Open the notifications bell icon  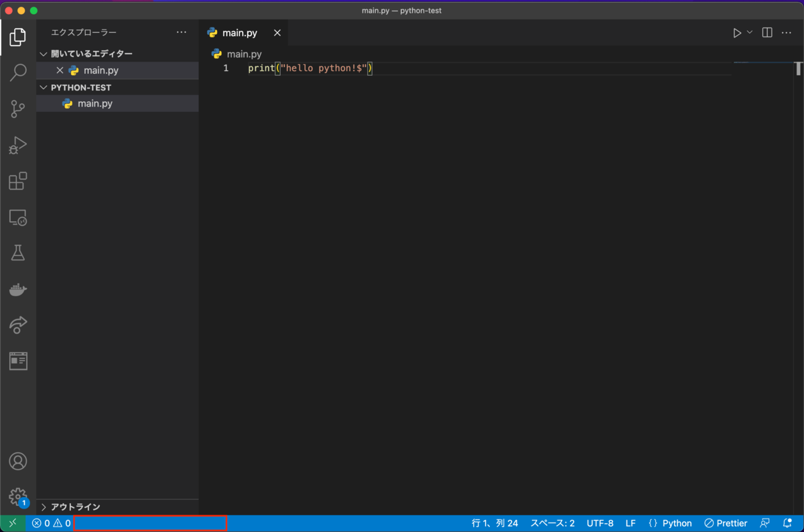point(788,523)
